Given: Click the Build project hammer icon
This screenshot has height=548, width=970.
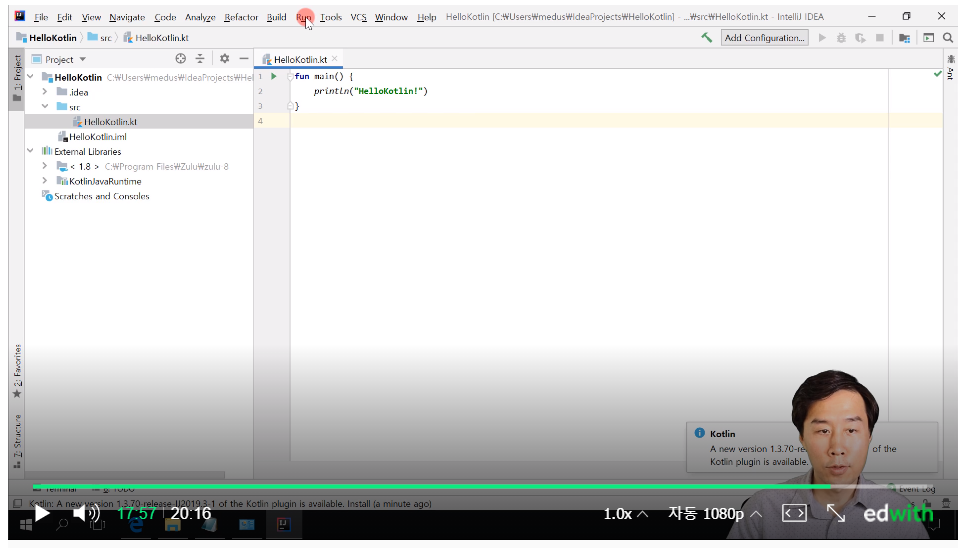Looking at the screenshot, I should [x=706, y=38].
